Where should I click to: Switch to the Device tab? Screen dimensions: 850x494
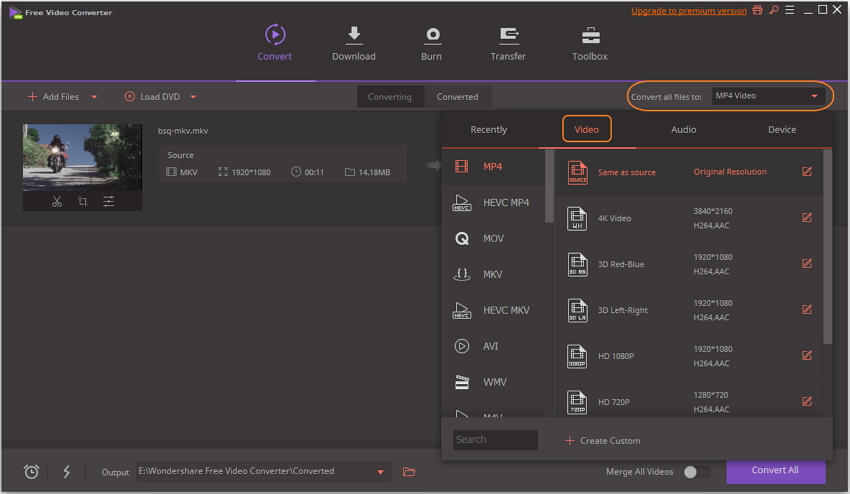click(x=782, y=129)
